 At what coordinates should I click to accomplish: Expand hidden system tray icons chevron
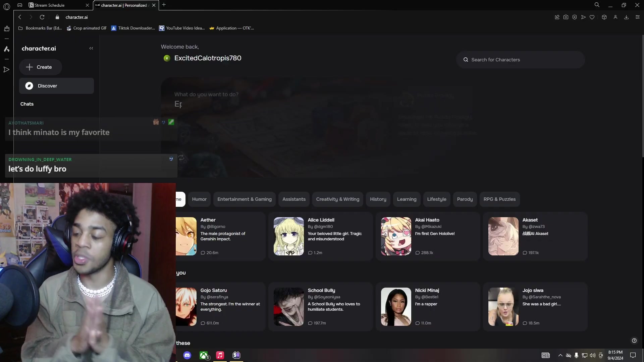point(560,355)
